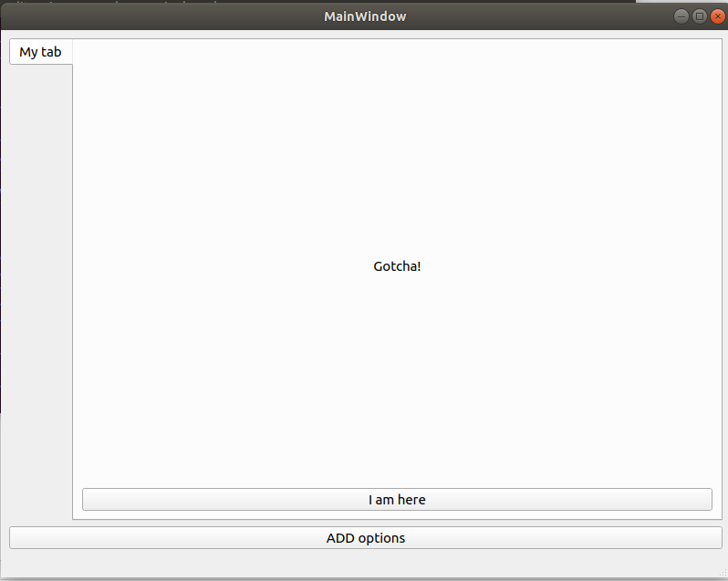Click the ADD options button
Viewport: 728px width, 581px height.
click(366, 538)
